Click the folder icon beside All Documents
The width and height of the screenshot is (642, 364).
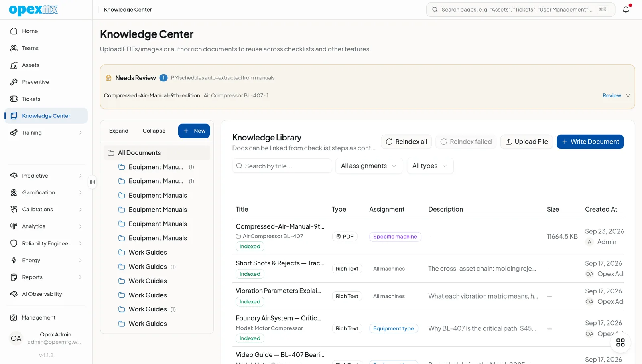tap(111, 153)
